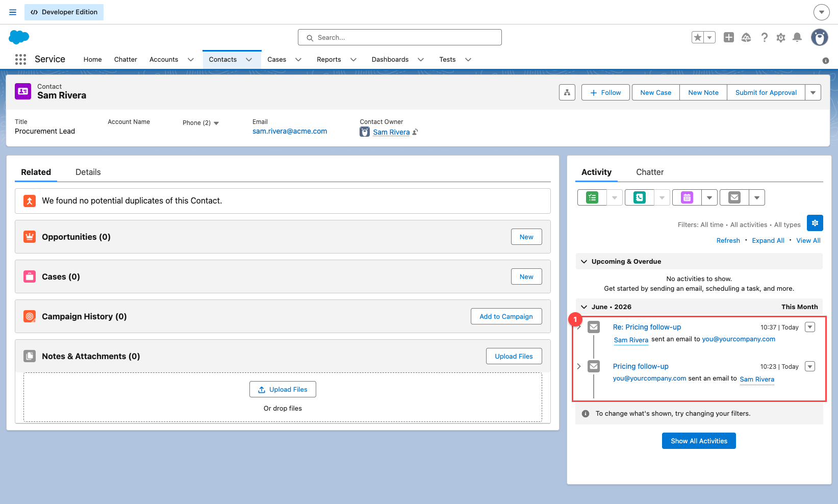Click the Log a Call icon
This screenshot has height=504, width=838.
(640, 197)
